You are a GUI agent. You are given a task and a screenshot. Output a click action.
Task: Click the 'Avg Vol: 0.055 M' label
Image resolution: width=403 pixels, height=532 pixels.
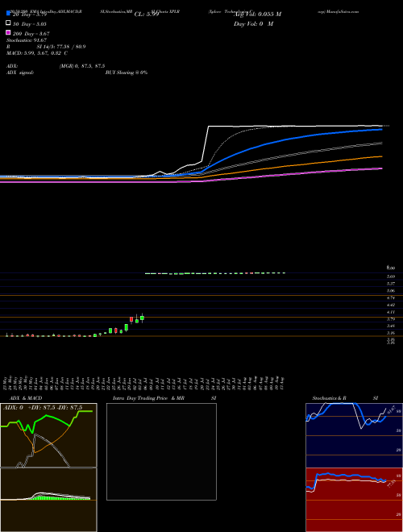(x=257, y=15)
